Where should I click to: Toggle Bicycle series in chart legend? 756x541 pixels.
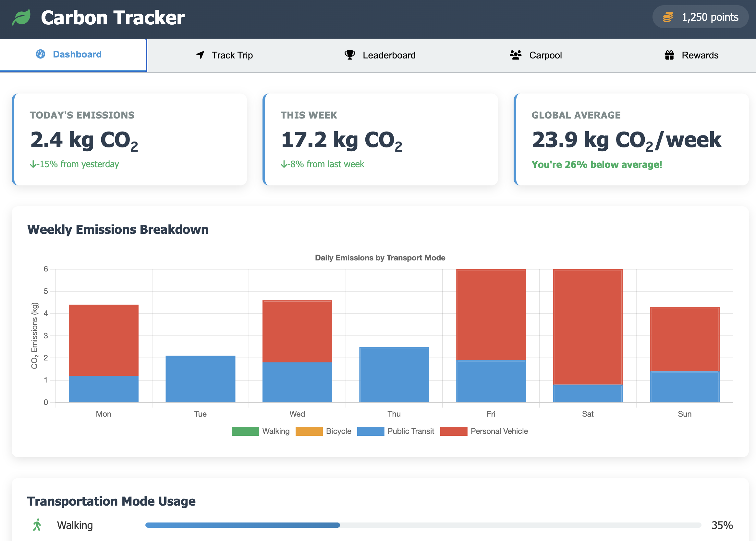click(x=323, y=431)
